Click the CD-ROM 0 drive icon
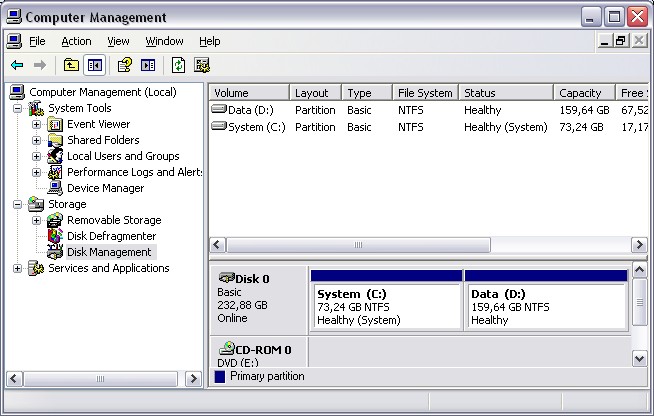This screenshot has width=654, height=416. 227,349
